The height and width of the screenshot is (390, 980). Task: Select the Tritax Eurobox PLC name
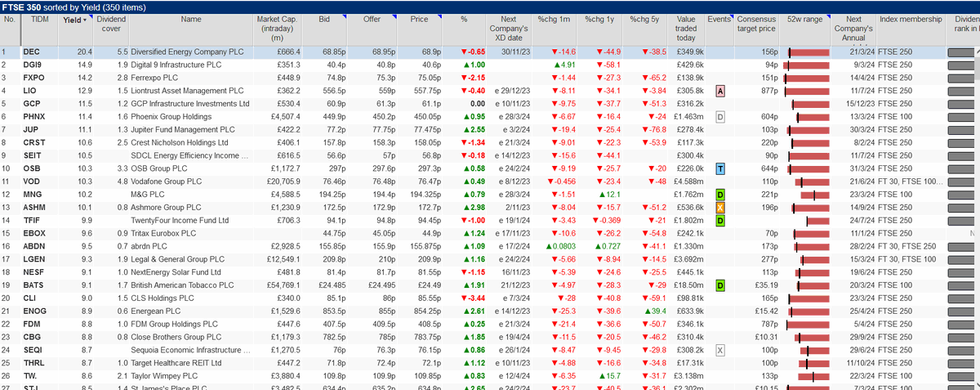pos(163,232)
